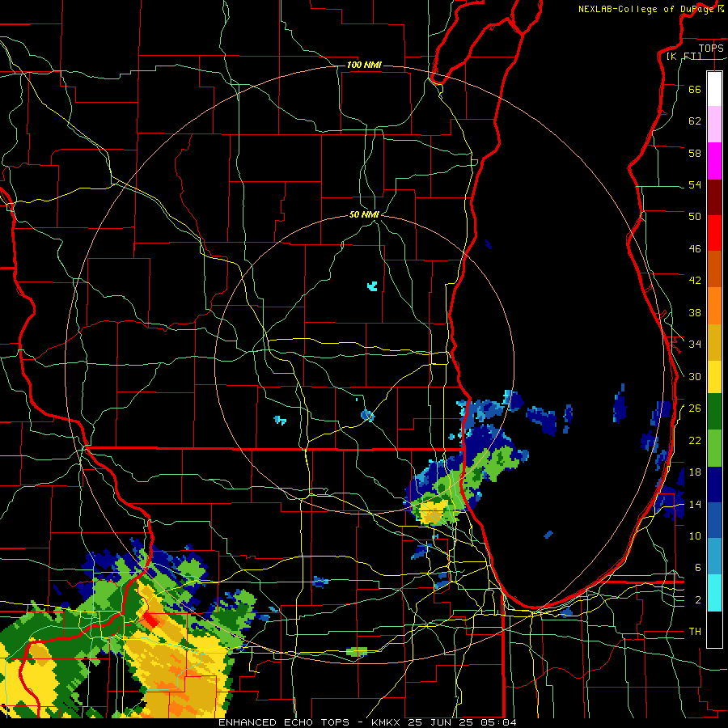
Task: Select the cyan band at the legend bottom
Action: pyautogui.click(x=714, y=593)
